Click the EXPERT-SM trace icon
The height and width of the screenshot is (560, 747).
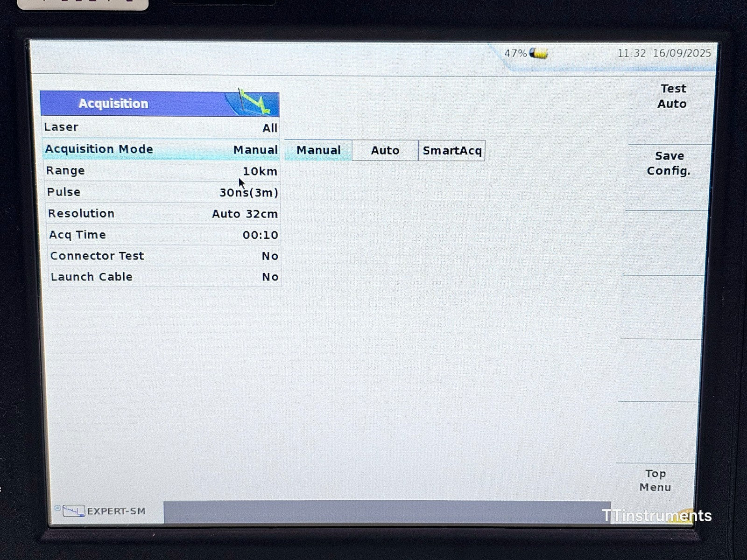pyautogui.click(x=74, y=511)
